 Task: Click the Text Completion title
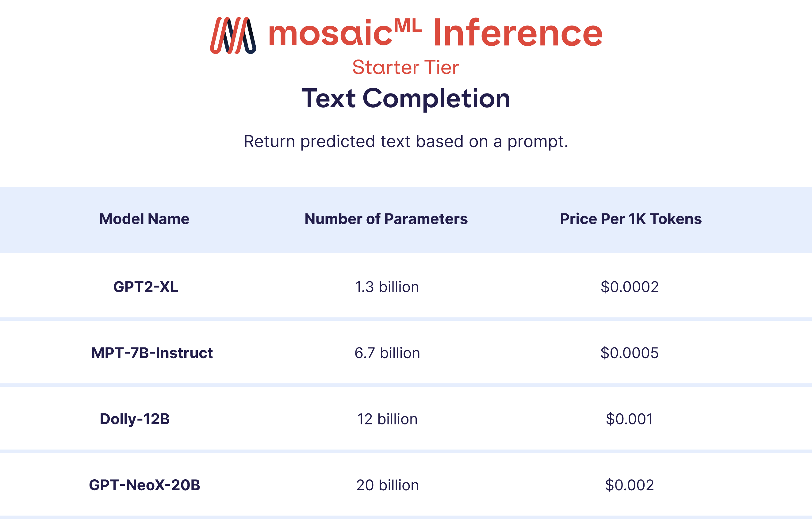[x=406, y=98]
